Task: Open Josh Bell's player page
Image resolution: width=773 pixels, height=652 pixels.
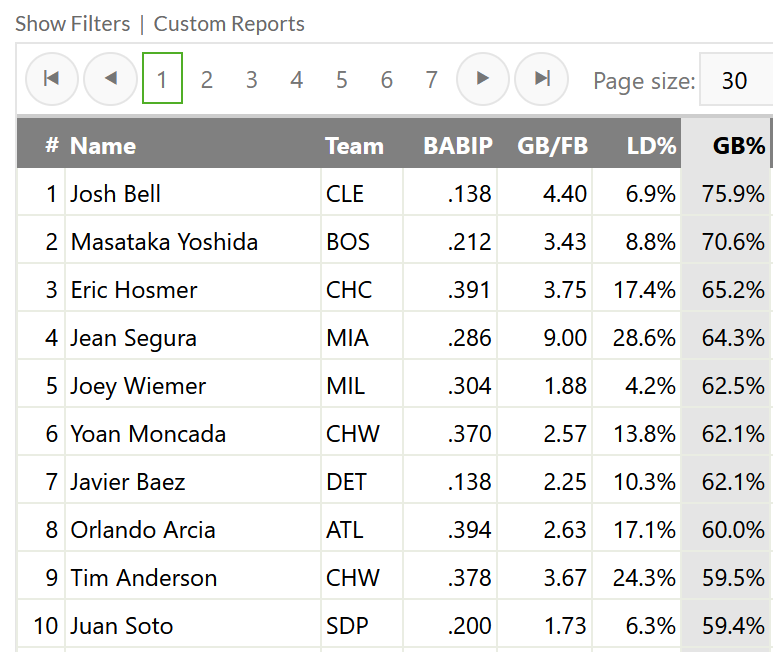Action: pyautogui.click(x=116, y=194)
